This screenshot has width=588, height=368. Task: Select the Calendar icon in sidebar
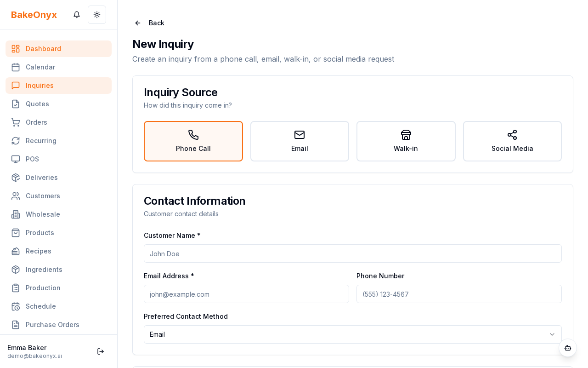16,67
